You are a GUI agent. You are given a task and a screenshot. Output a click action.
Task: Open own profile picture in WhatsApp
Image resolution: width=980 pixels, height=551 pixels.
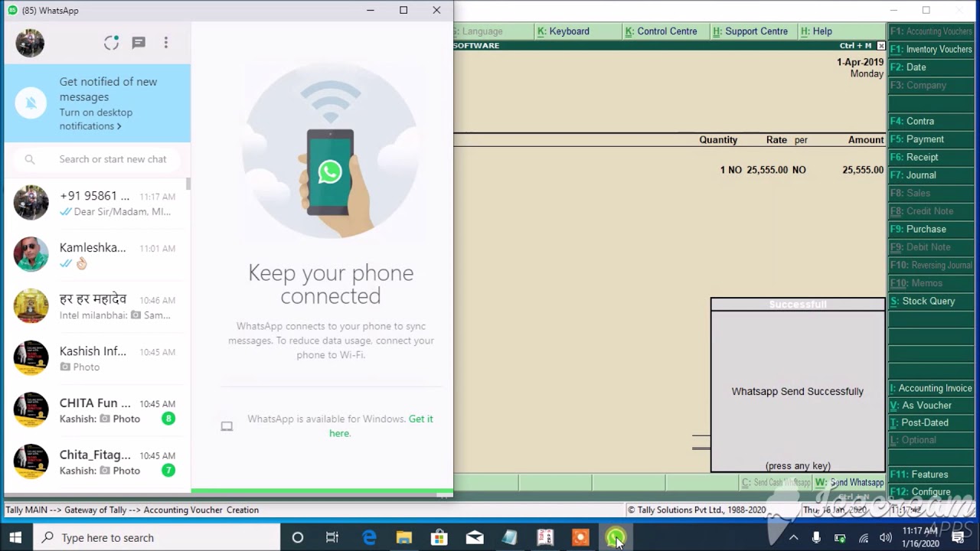pos(30,43)
